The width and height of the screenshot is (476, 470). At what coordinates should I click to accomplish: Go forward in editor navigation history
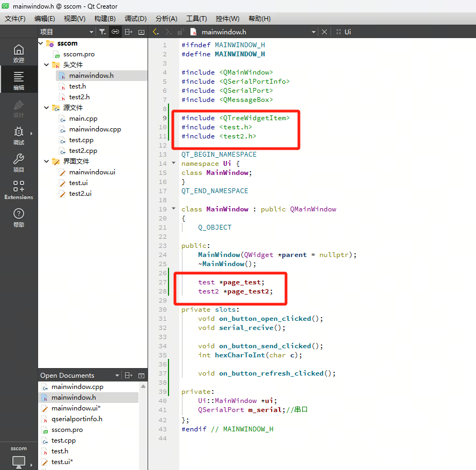[168, 32]
